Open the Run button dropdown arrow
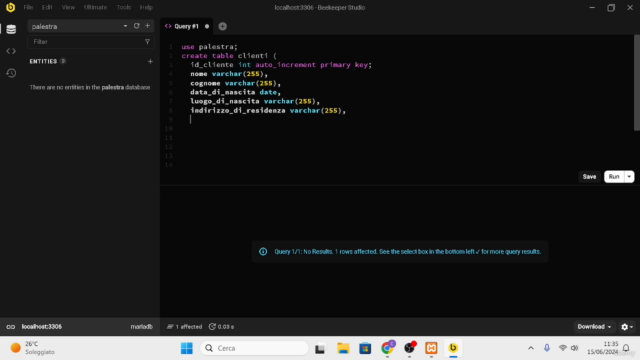Image resolution: width=640 pixels, height=360 pixels. 629,177
